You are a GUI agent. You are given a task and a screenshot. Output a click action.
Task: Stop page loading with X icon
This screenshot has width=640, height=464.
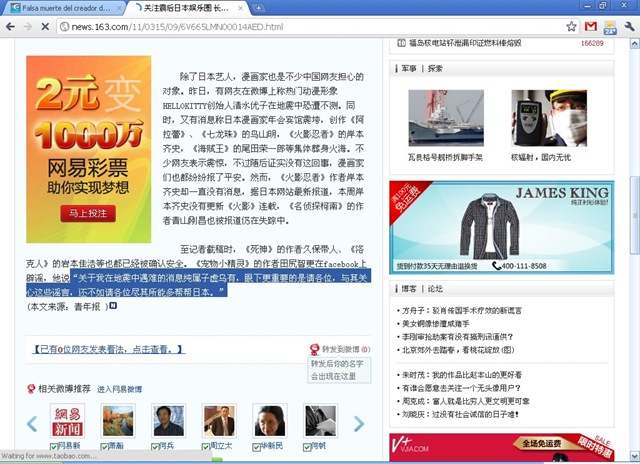(45, 27)
